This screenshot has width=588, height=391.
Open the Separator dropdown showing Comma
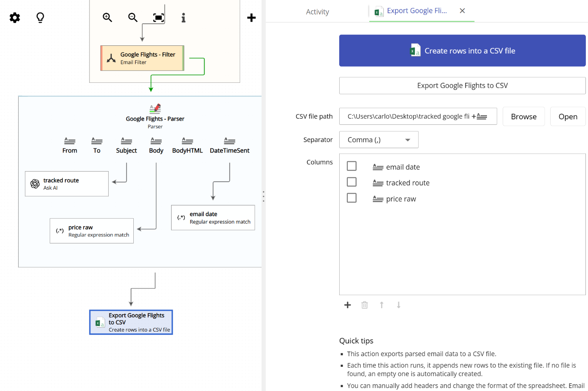tap(378, 139)
